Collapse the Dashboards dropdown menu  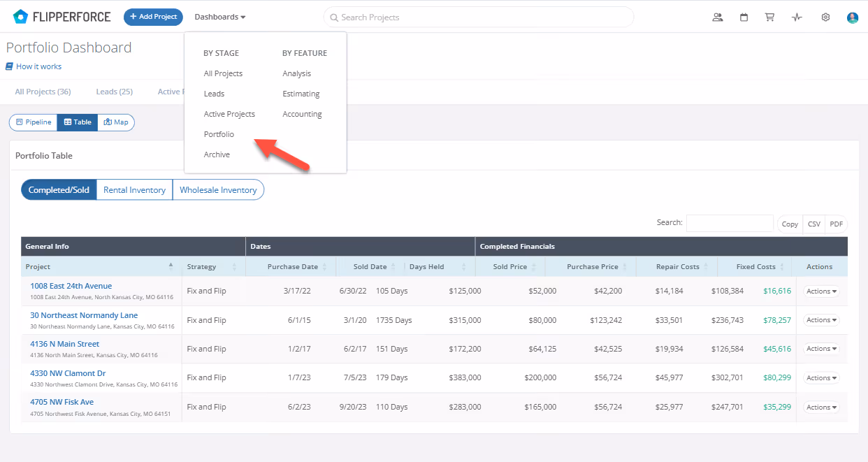(220, 17)
